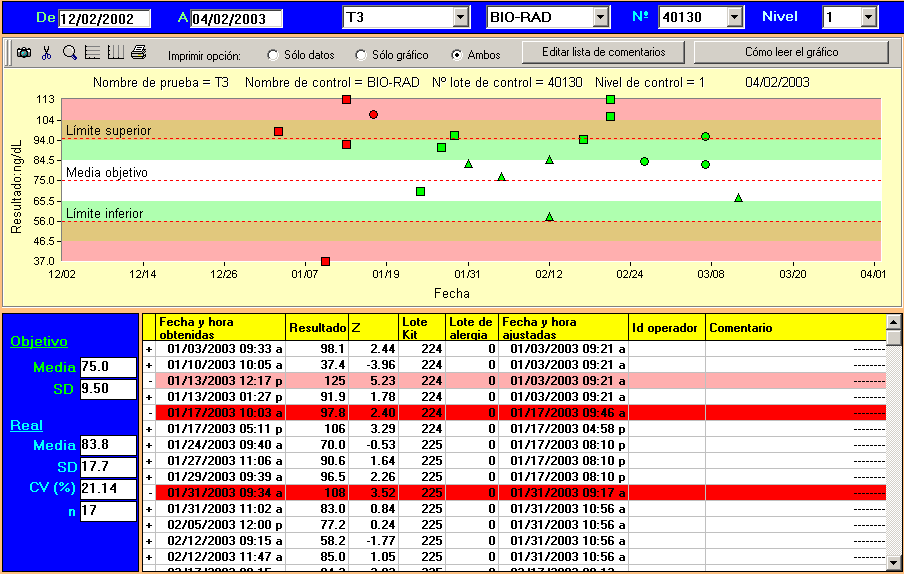Click the table's scroll down arrow

[894, 563]
